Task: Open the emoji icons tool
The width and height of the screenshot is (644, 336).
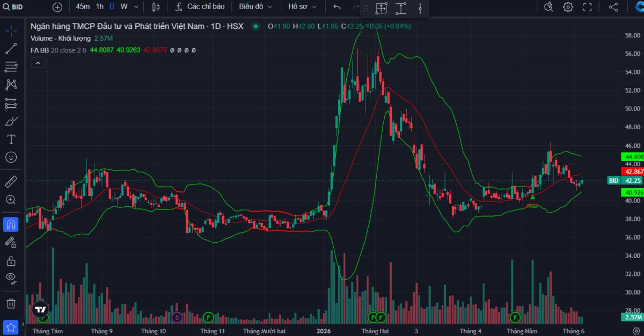Action: pos(11,157)
